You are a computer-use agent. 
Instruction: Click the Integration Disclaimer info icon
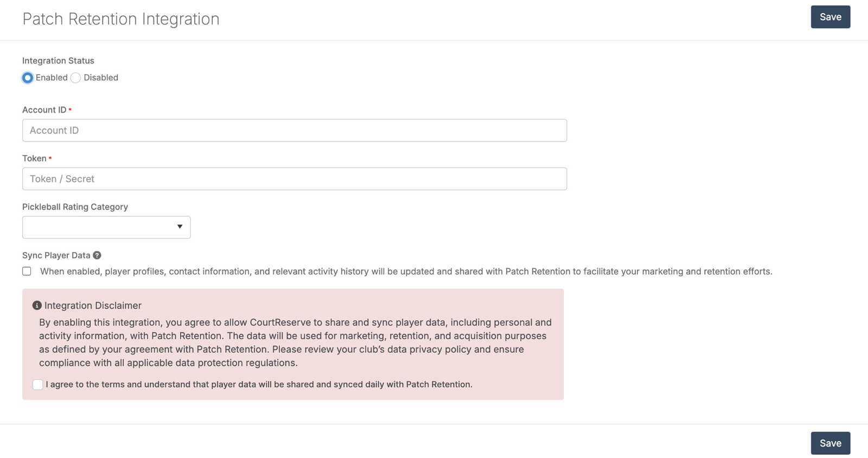[37, 306]
